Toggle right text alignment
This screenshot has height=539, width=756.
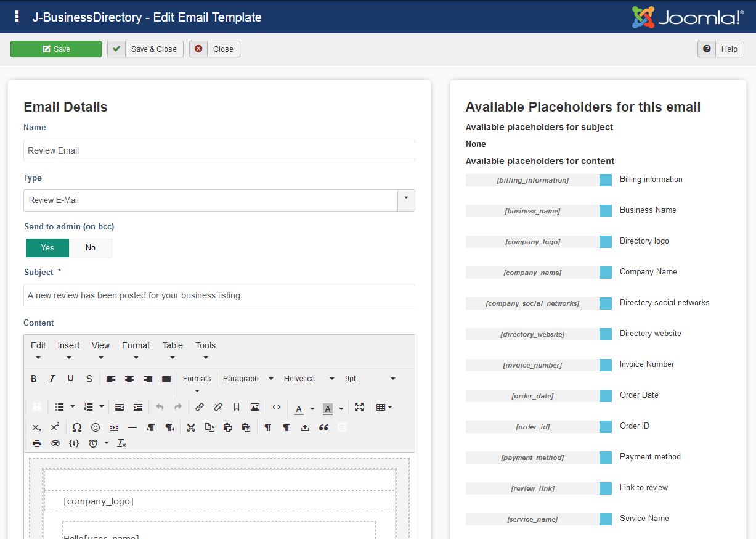tap(148, 379)
